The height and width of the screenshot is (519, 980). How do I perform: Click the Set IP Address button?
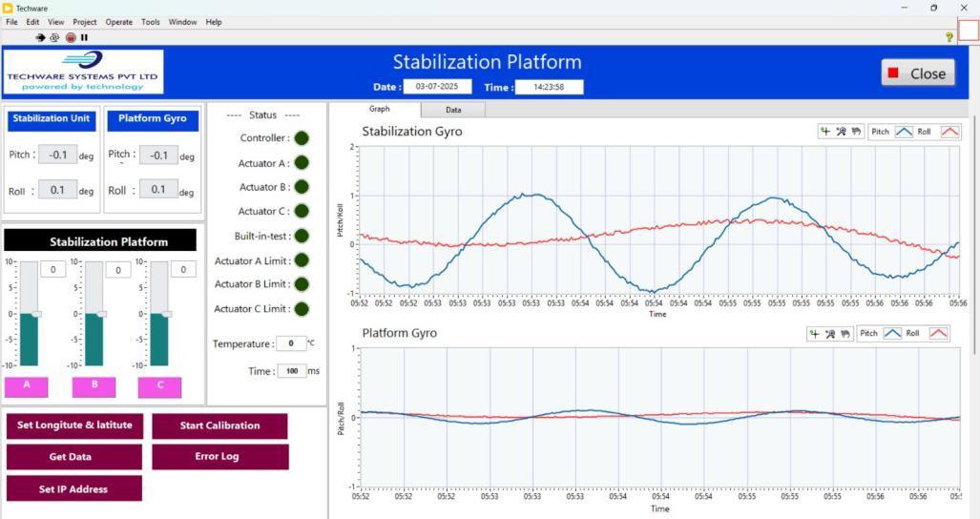(x=73, y=488)
